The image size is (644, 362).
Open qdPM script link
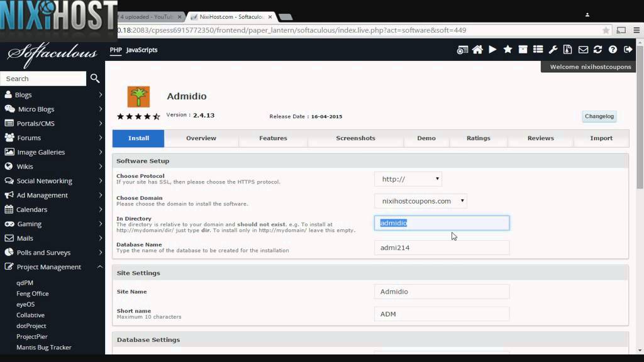coord(25,283)
